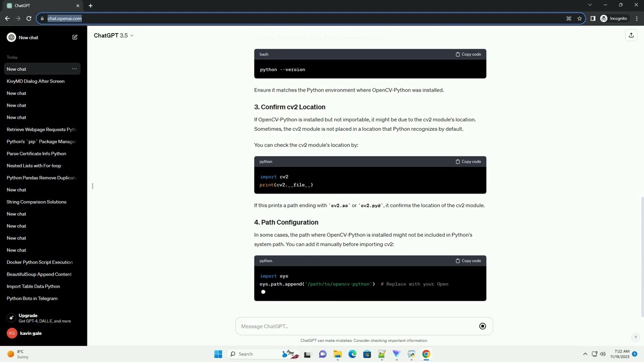644x362 pixels.
Task: Open File Explorer from taskbar
Action: [337, 354]
